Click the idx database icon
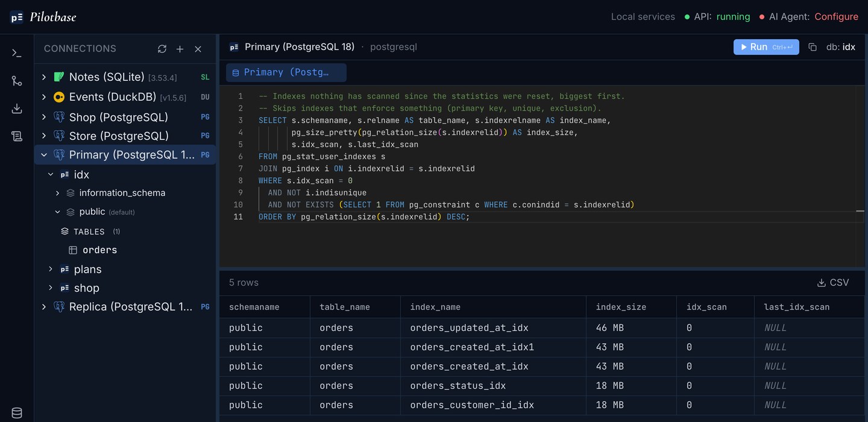The width and height of the screenshot is (868, 422). coord(64,175)
